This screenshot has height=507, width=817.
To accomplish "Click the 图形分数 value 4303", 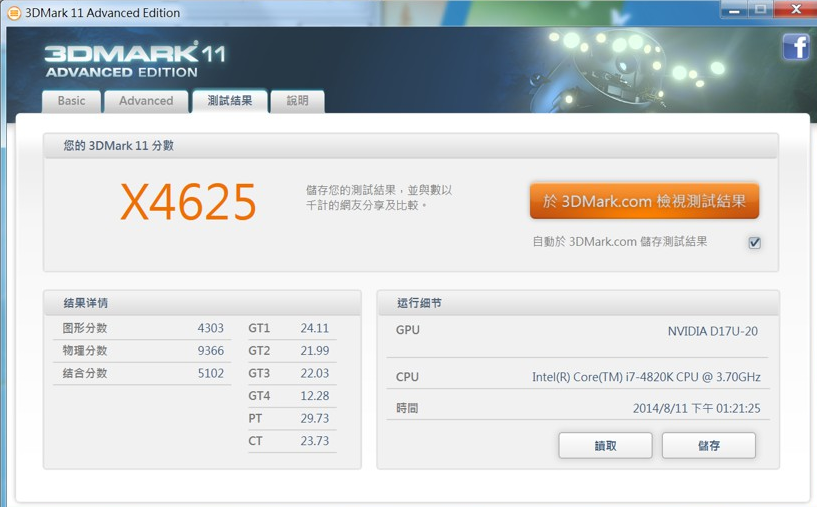I will [x=211, y=328].
